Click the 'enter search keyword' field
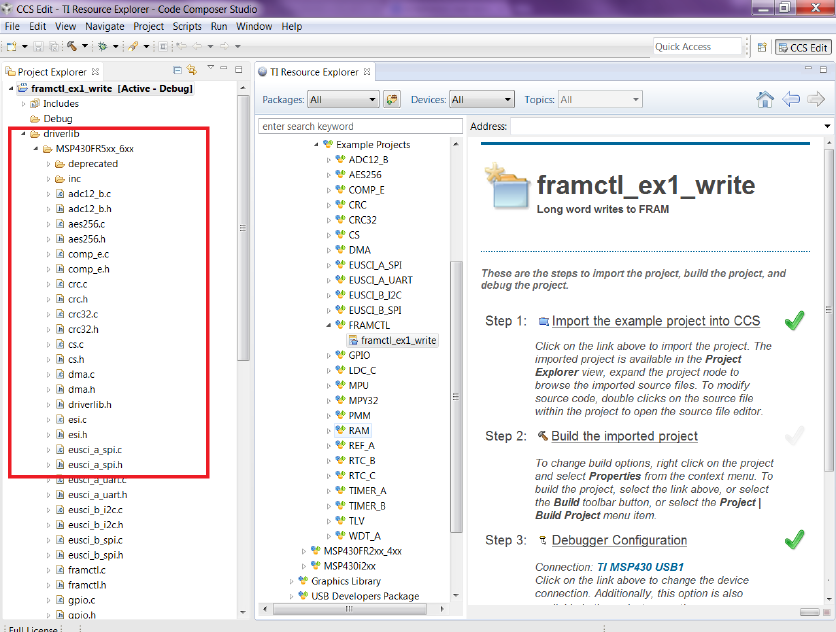Image resolution: width=836 pixels, height=632 pixels. coord(360,126)
